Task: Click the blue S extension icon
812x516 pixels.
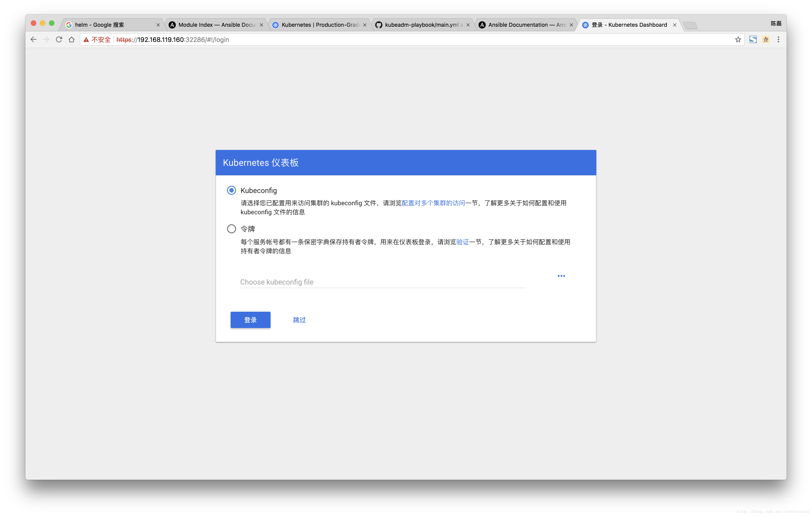Action: [x=753, y=39]
